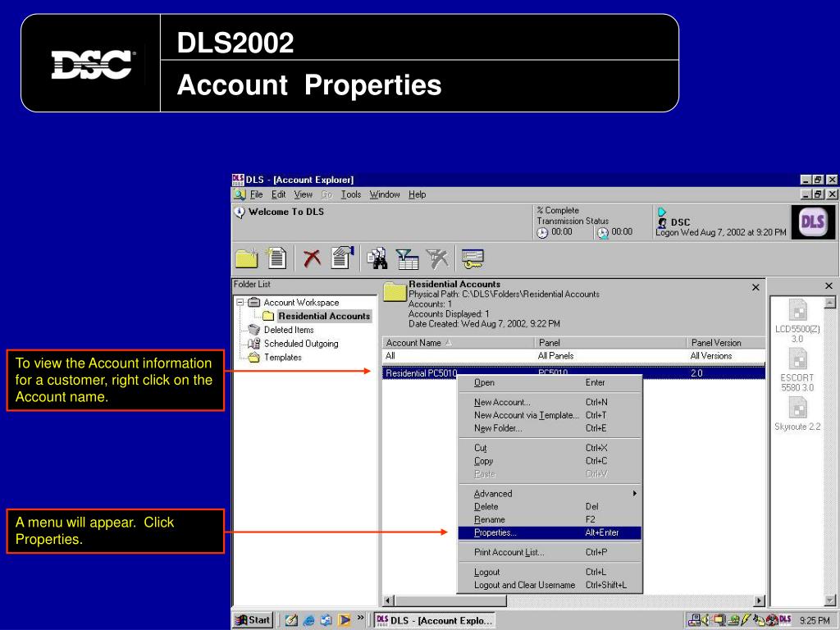Click the Outlook Express quick launch icon
Image resolution: width=840 pixels, height=630 pixels.
point(326,620)
